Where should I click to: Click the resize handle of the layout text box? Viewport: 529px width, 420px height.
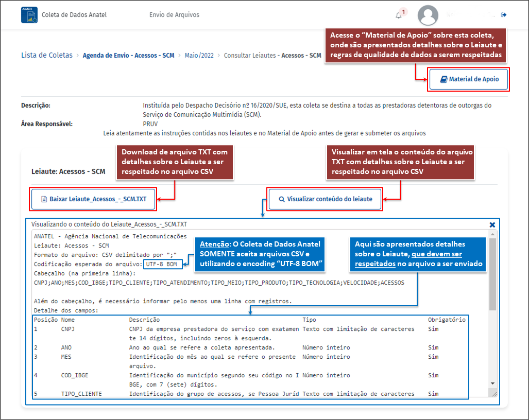coord(494,394)
